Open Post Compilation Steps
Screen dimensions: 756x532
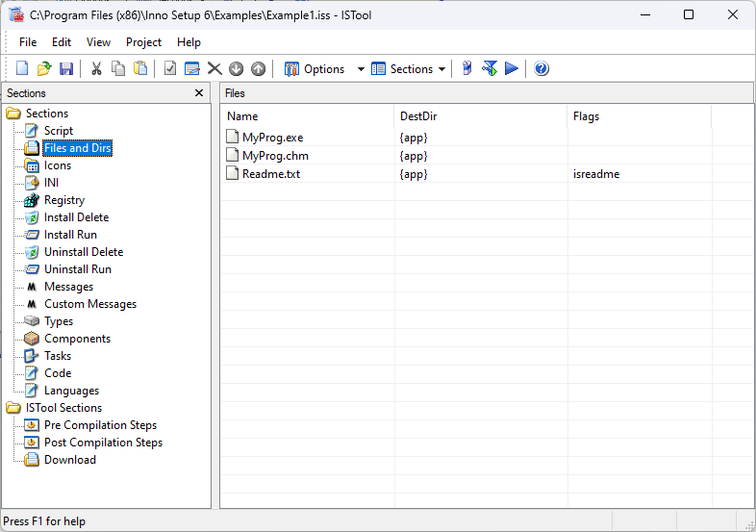[x=103, y=443]
